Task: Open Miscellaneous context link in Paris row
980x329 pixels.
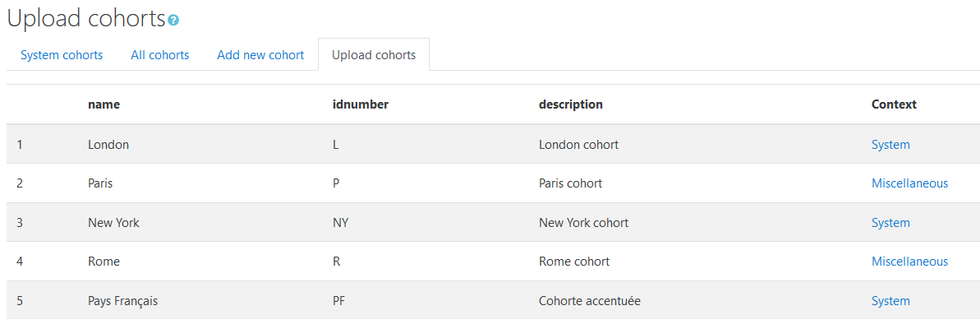Action: click(x=910, y=183)
